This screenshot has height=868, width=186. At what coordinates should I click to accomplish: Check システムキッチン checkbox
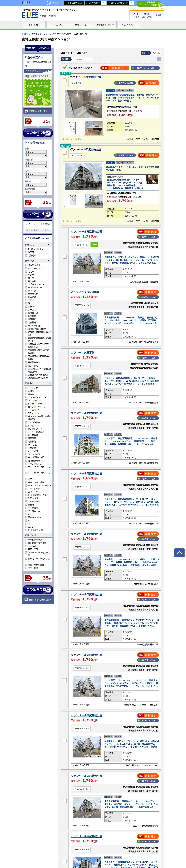pyautogui.click(x=26, y=404)
